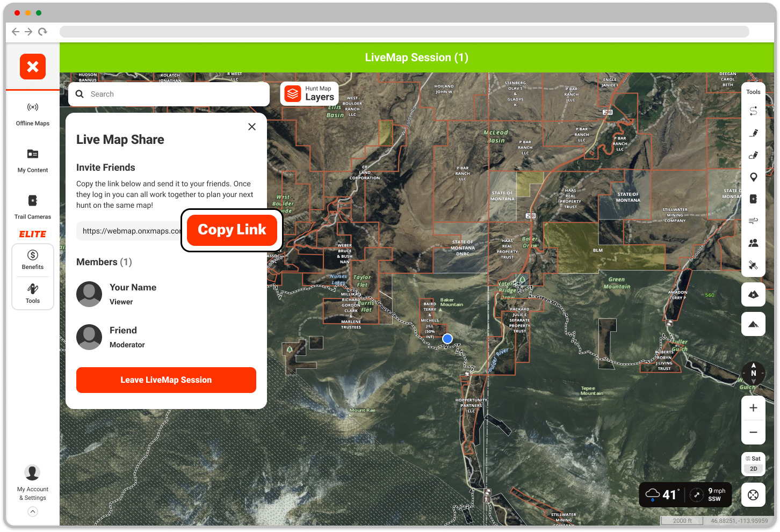Open My Content folder
This screenshot has height=532, width=780.
(x=33, y=161)
